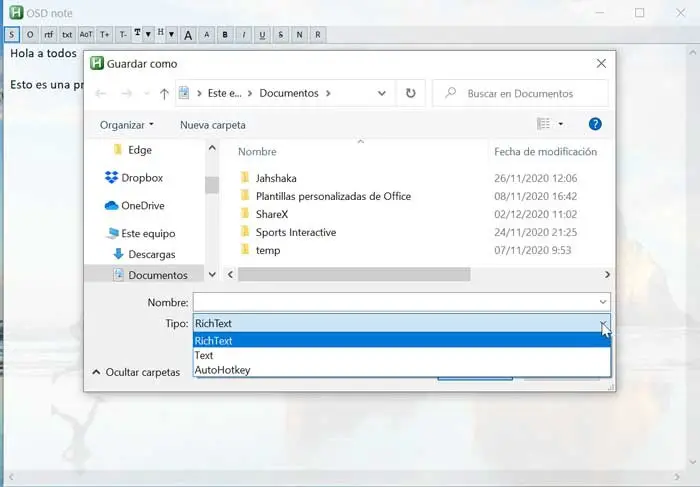Image resolution: width=700 pixels, height=487 pixels.
Task: Click the rtf toolbar button
Action: tap(49, 34)
